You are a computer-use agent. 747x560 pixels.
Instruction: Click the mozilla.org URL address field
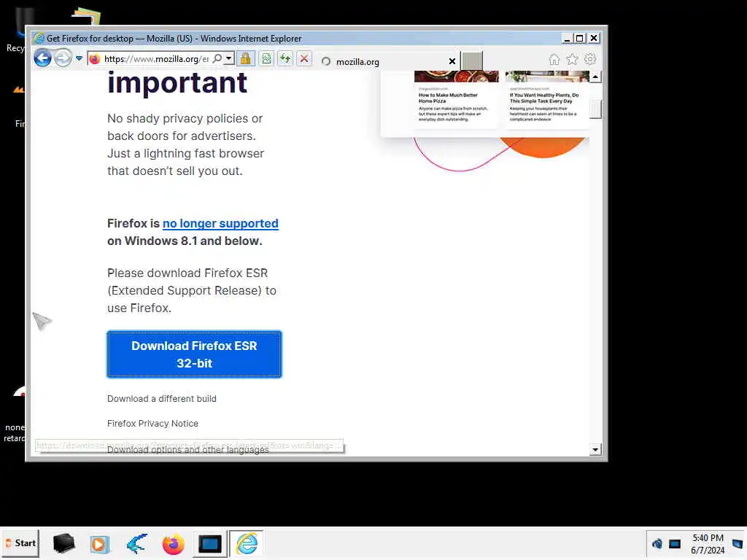point(156,59)
